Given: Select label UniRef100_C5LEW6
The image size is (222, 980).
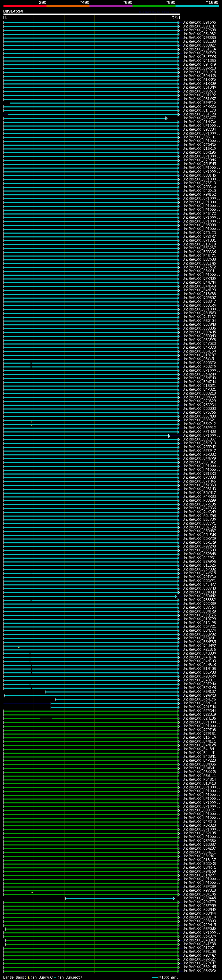Looking at the screenshot, I should pos(199,535).
